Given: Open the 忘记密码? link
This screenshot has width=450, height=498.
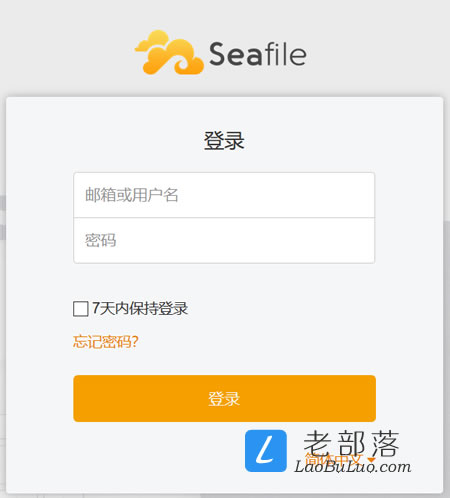Looking at the screenshot, I should click(x=106, y=341).
